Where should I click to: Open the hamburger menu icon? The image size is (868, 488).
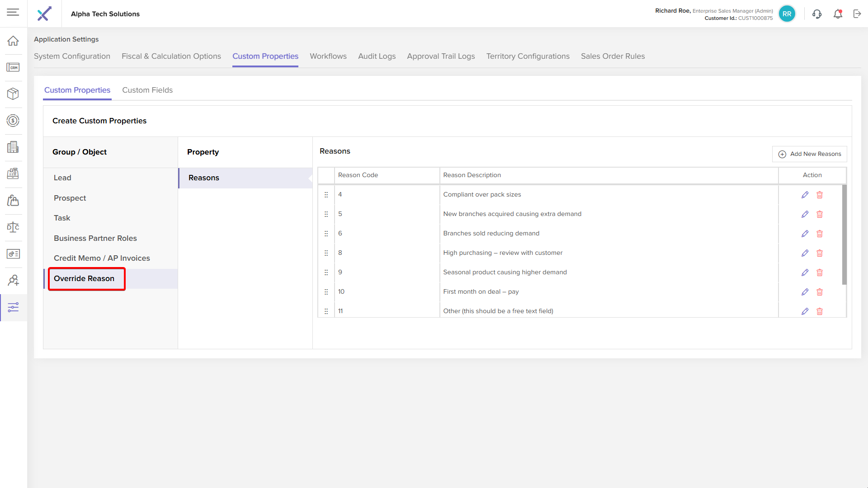tap(13, 13)
